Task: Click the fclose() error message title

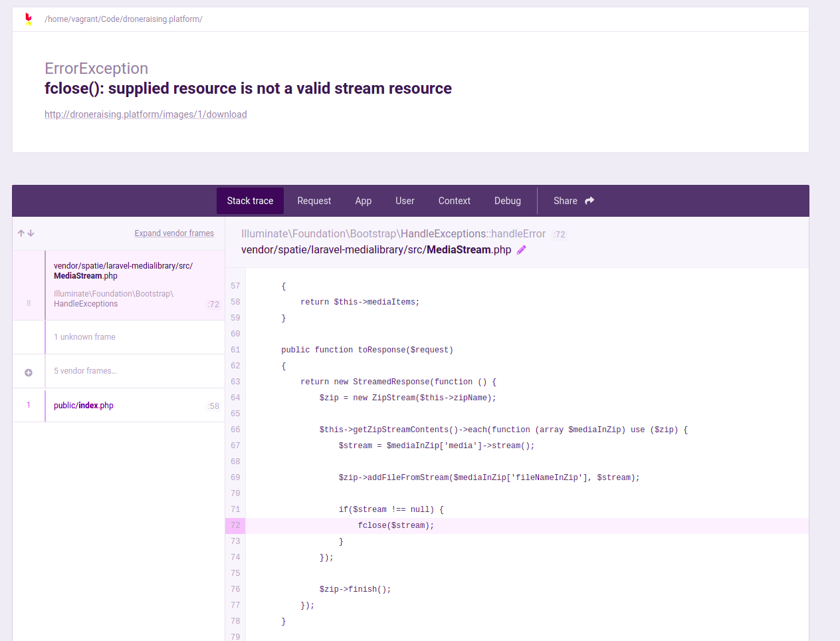Action: pyautogui.click(x=248, y=88)
